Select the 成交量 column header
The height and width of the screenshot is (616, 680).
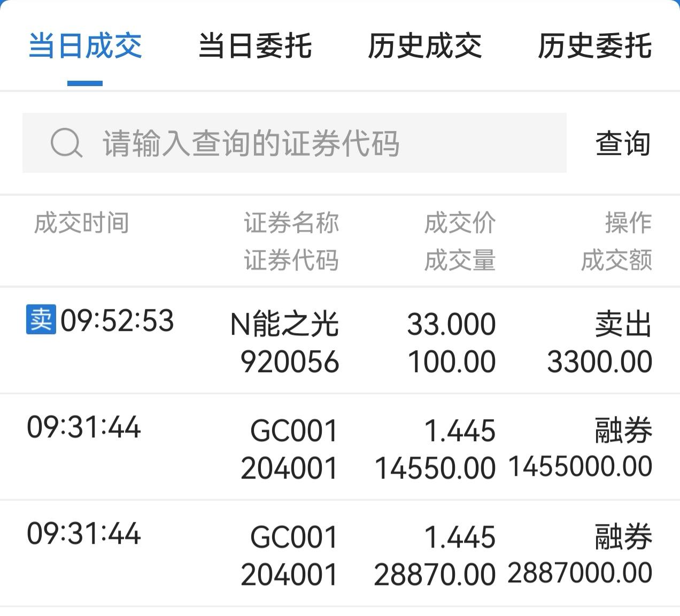[x=460, y=260]
